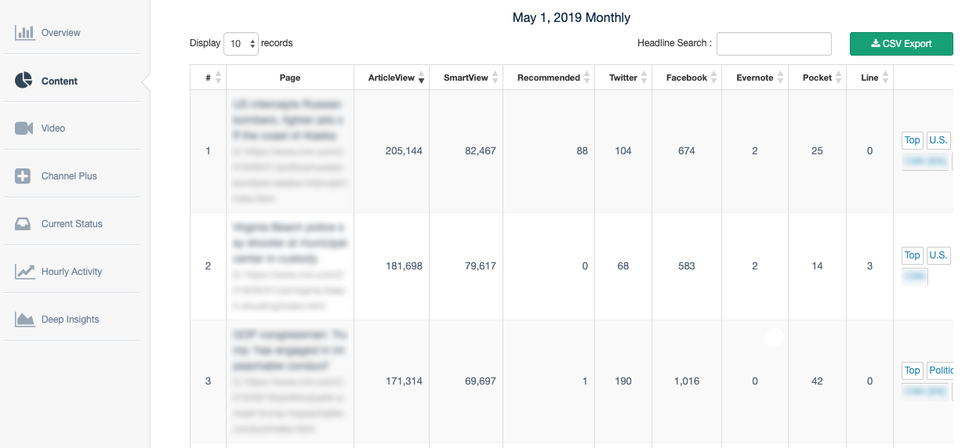Select the SmartView value 69,697
This screenshot has height=448, width=980.
(x=481, y=381)
